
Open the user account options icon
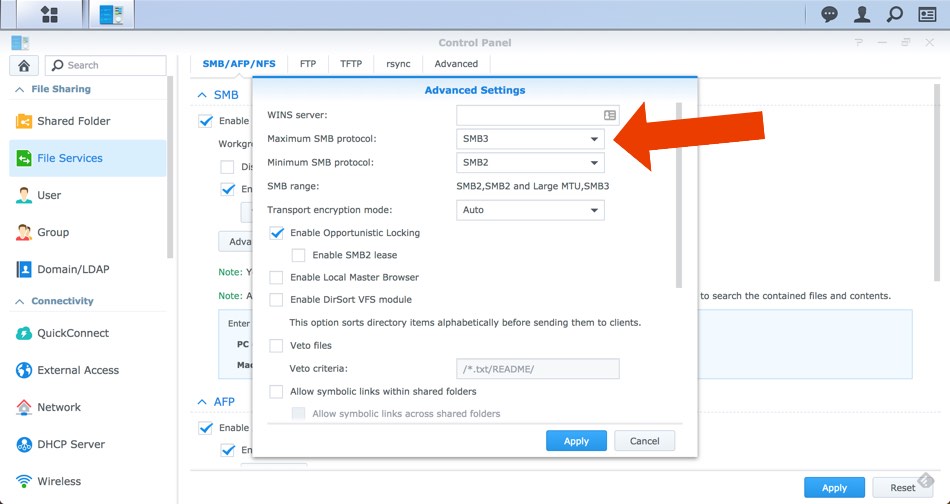click(x=862, y=15)
